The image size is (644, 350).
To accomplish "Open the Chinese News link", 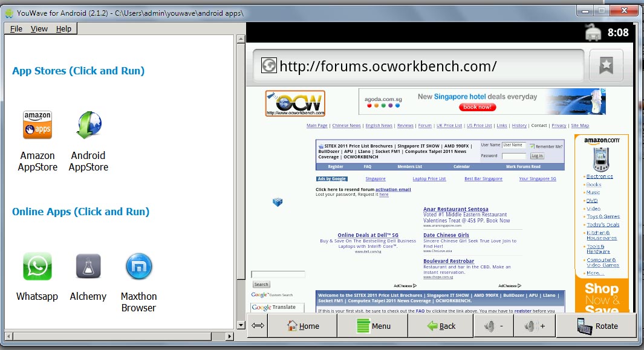I will [x=346, y=126].
